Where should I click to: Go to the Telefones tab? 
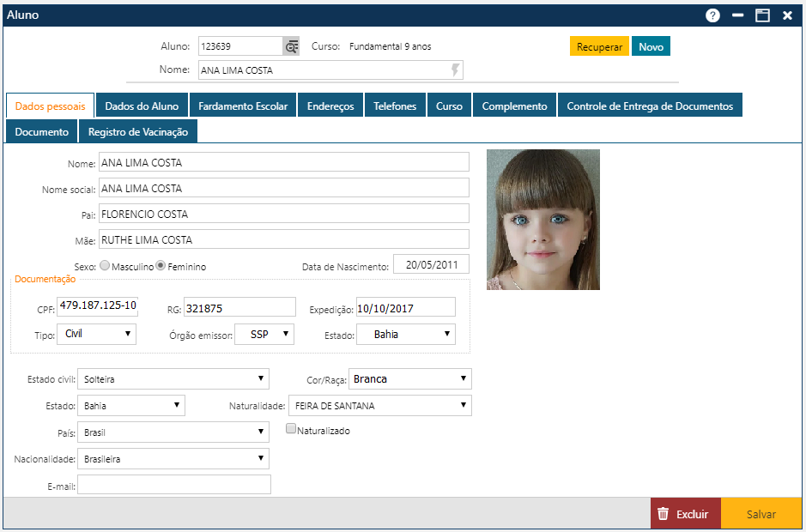tap(395, 106)
